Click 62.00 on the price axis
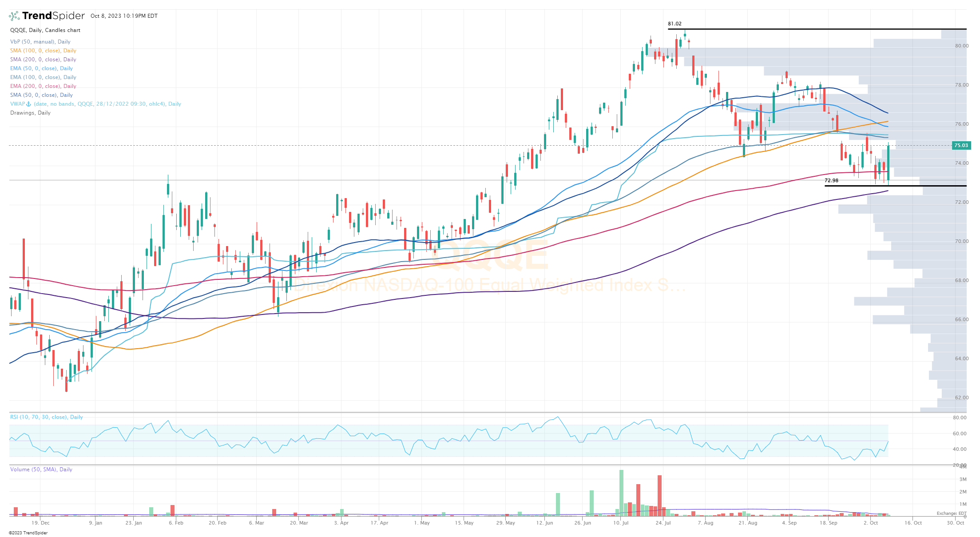980x537 pixels. (962, 398)
